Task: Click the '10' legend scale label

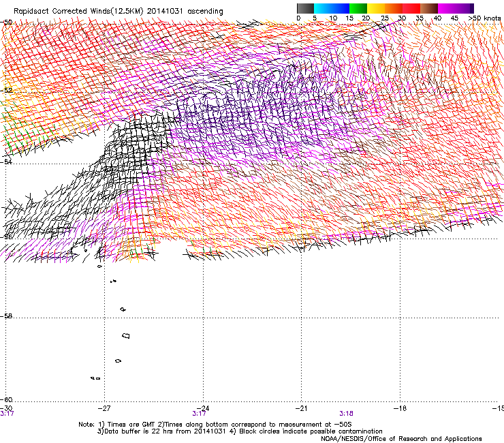Action: click(x=333, y=18)
